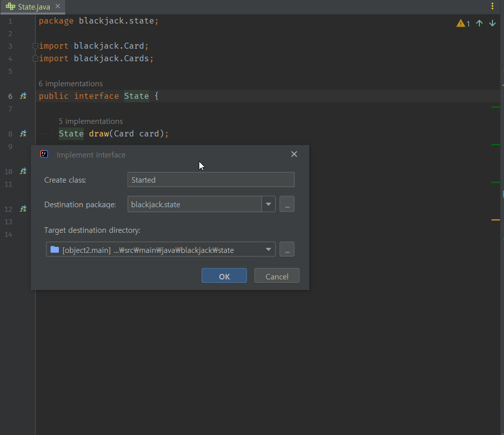Collapse the import block fold at line 3
This screenshot has height=435, width=504.
tap(35, 46)
